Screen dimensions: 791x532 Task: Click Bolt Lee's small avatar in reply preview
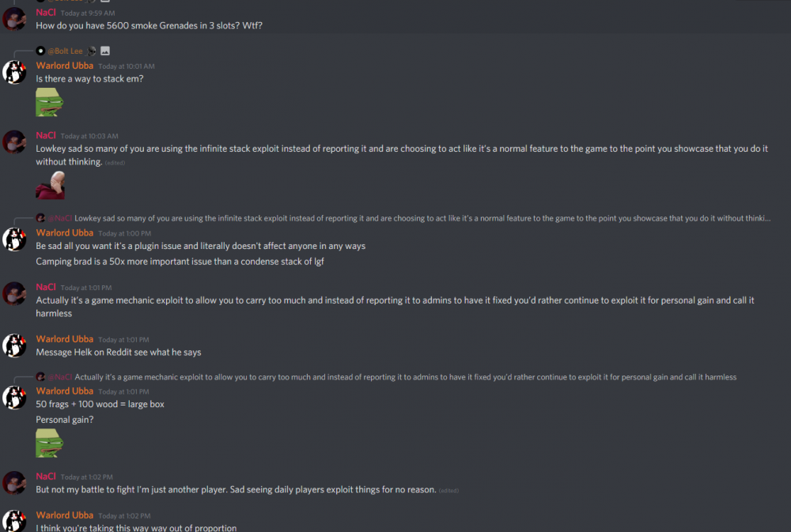(40, 51)
